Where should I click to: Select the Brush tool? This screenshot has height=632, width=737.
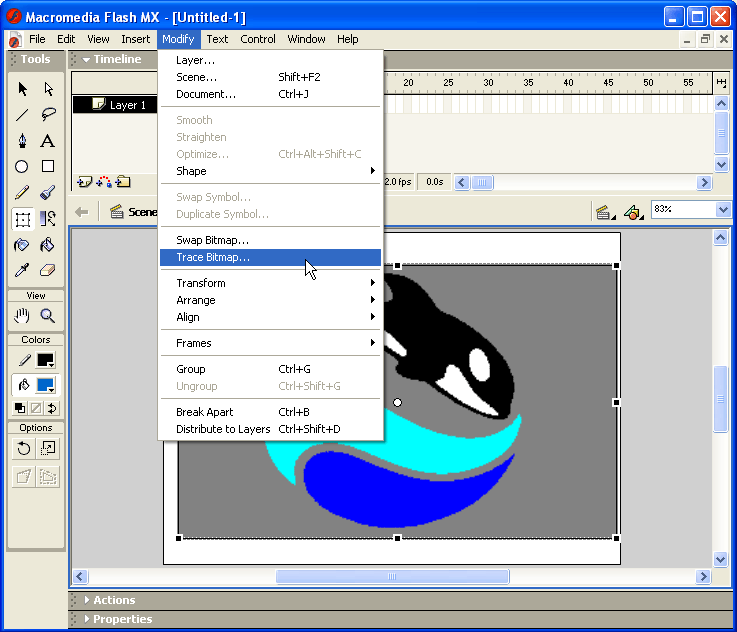[48, 193]
